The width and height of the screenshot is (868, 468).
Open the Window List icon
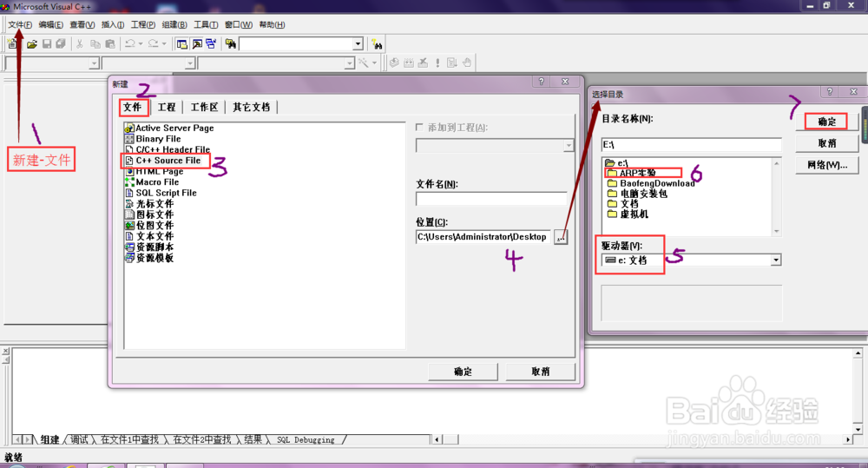click(x=212, y=43)
